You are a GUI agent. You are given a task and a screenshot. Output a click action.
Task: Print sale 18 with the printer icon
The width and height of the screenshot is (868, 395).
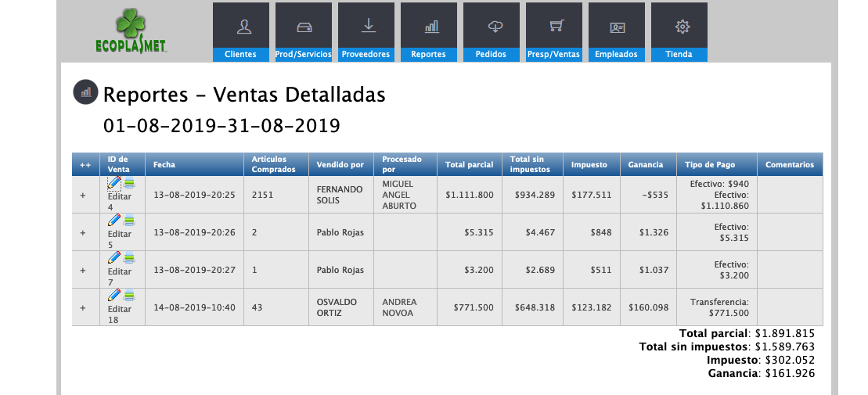point(129,295)
